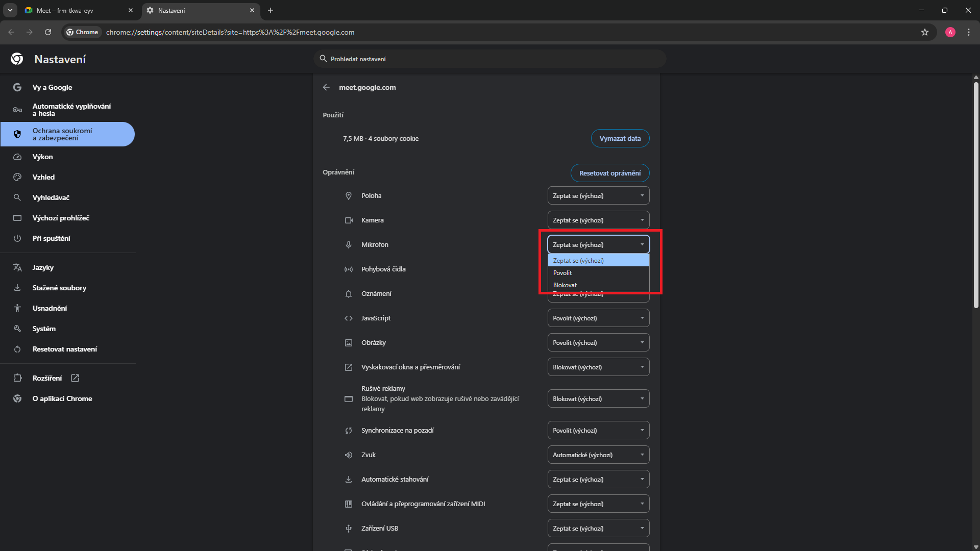The width and height of the screenshot is (980, 551).
Task: Click the Resetovat oprávnění button
Action: point(609,173)
